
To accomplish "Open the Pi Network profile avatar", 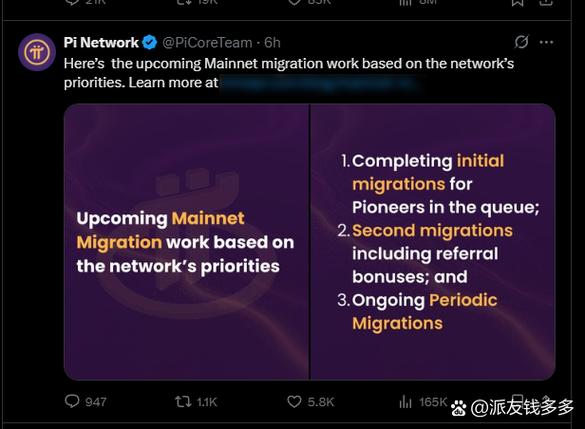I will 37,52.
